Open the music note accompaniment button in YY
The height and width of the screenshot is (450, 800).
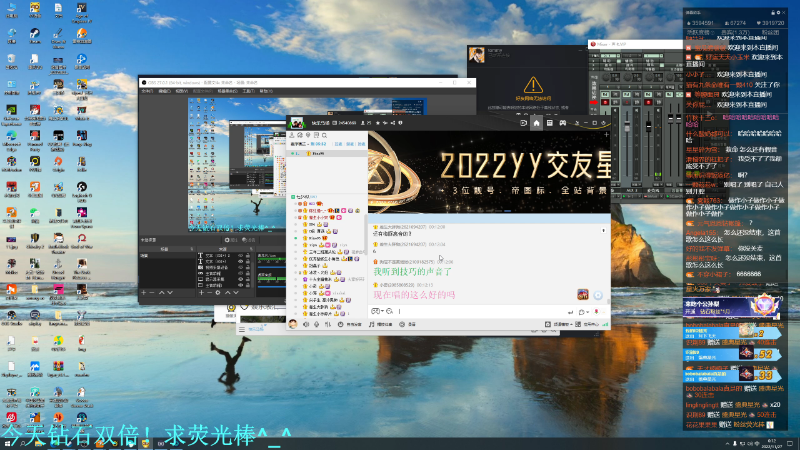381,324
